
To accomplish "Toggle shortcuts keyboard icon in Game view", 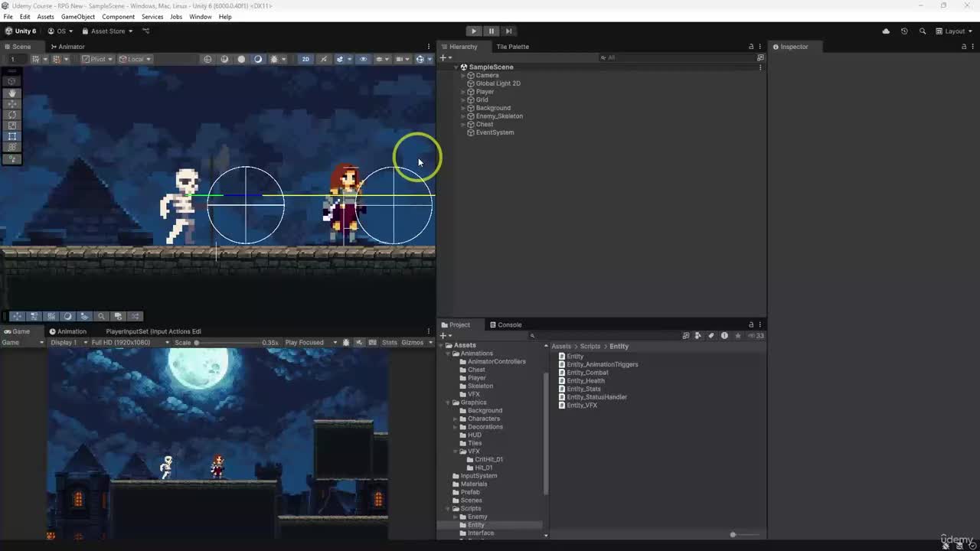I will [x=372, y=343].
